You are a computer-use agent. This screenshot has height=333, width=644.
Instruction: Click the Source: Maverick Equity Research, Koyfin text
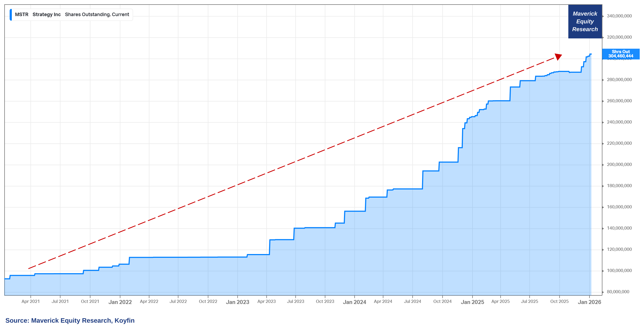coord(70,321)
